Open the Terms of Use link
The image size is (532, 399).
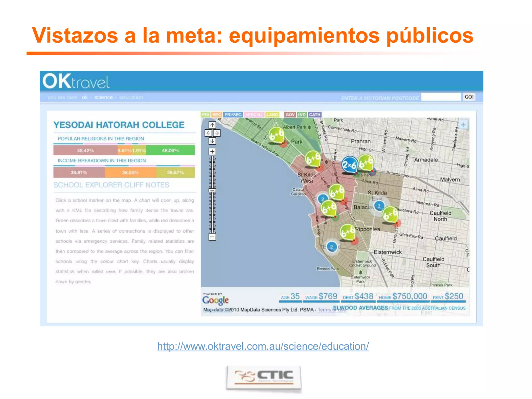(x=332, y=310)
